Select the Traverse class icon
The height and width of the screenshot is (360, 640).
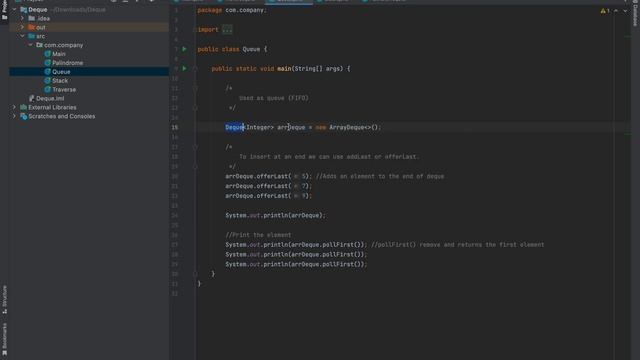pyautogui.click(x=48, y=89)
